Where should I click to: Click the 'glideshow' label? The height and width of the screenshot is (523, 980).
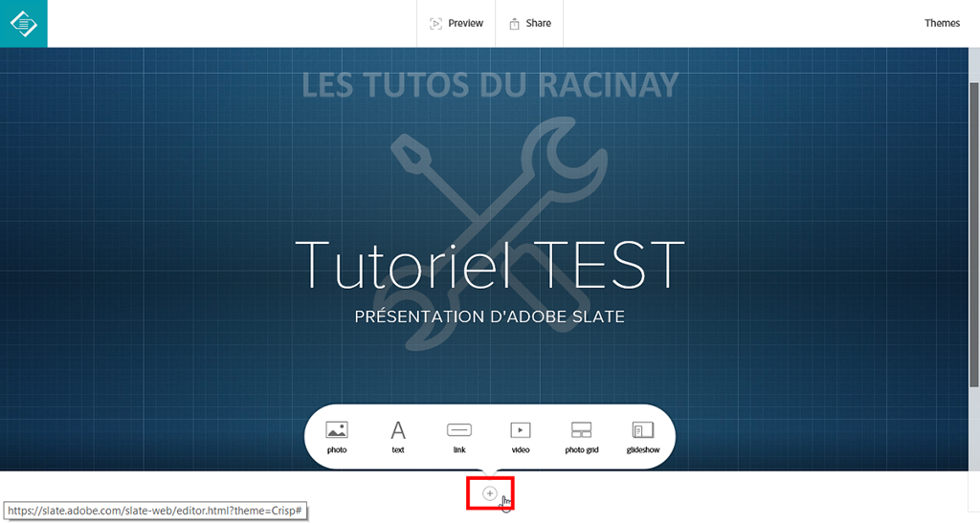(641, 450)
